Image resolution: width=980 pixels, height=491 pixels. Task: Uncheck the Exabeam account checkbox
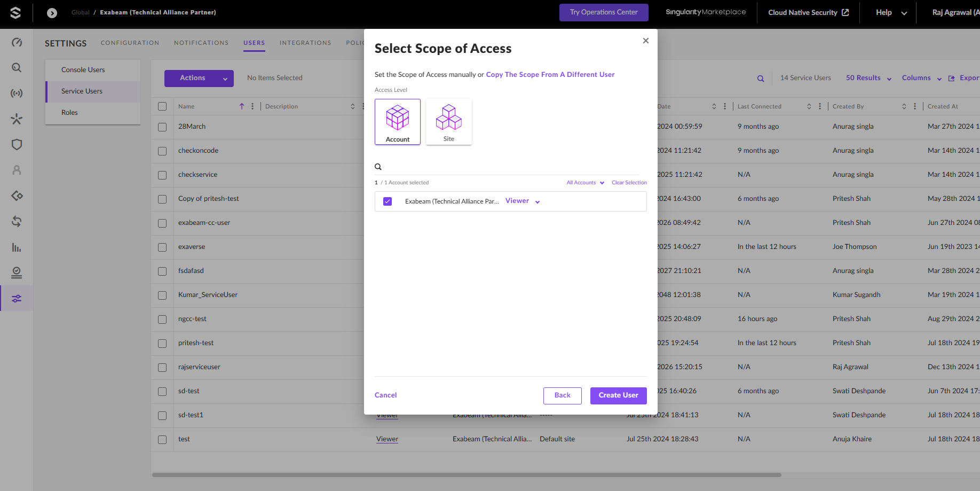[x=388, y=201]
